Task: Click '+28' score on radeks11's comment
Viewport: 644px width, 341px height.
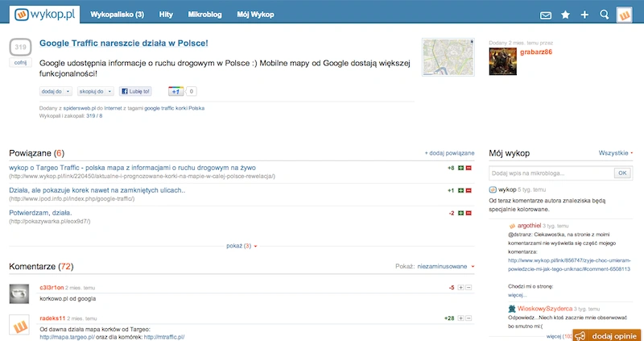Action: tap(449, 318)
